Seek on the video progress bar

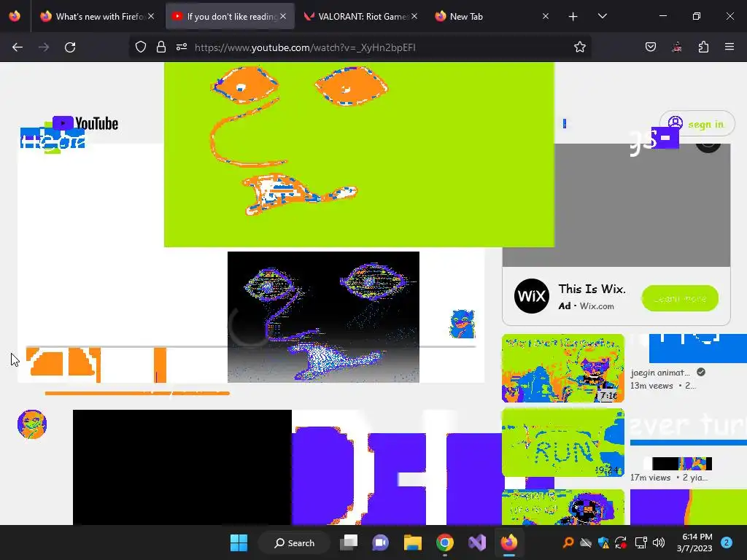251,346
